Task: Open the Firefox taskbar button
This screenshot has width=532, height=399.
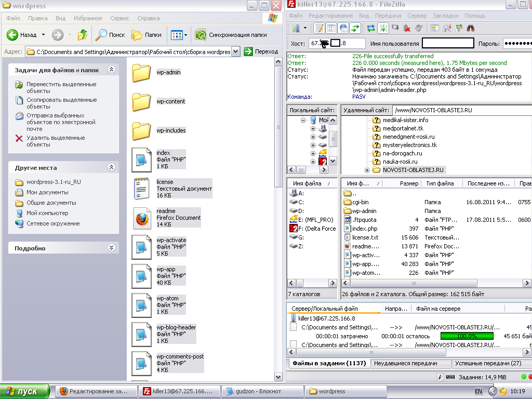Action: pyautogui.click(x=96, y=391)
